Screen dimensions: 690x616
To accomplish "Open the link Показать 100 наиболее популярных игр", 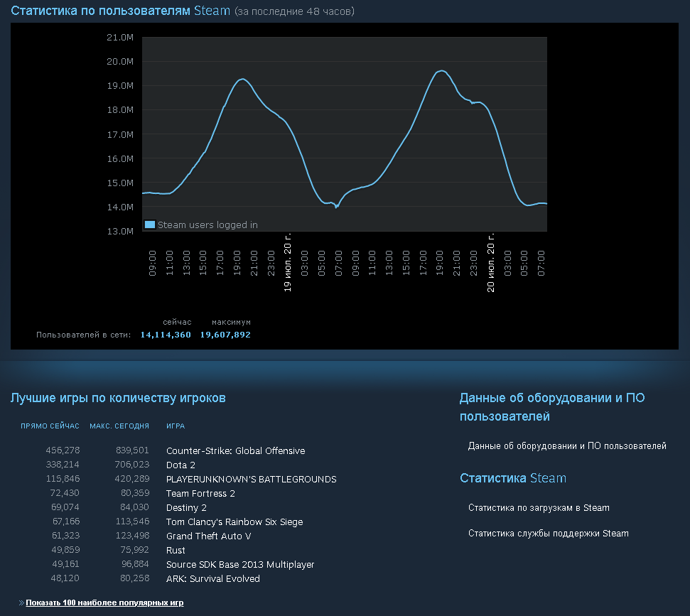I will pyautogui.click(x=104, y=603).
